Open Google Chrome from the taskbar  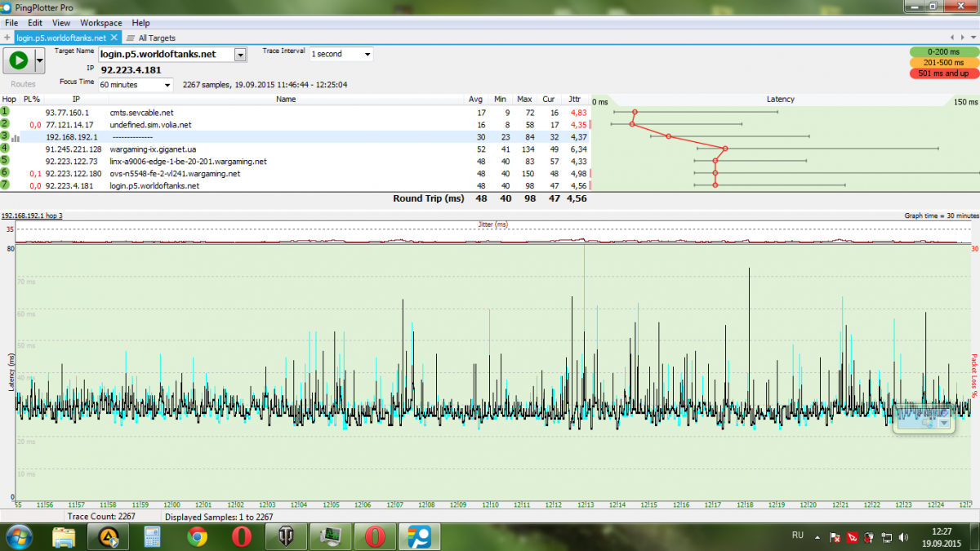point(196,536)
